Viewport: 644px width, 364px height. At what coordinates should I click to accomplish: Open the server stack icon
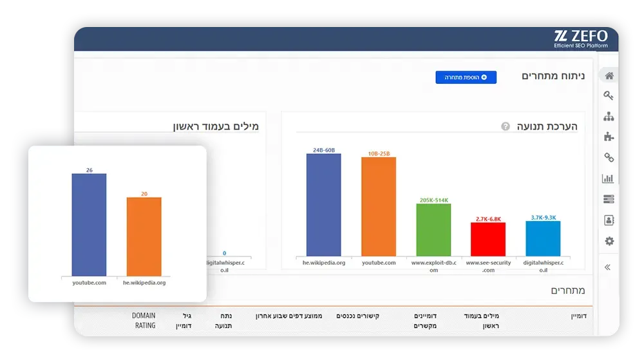tap(609, 199)
